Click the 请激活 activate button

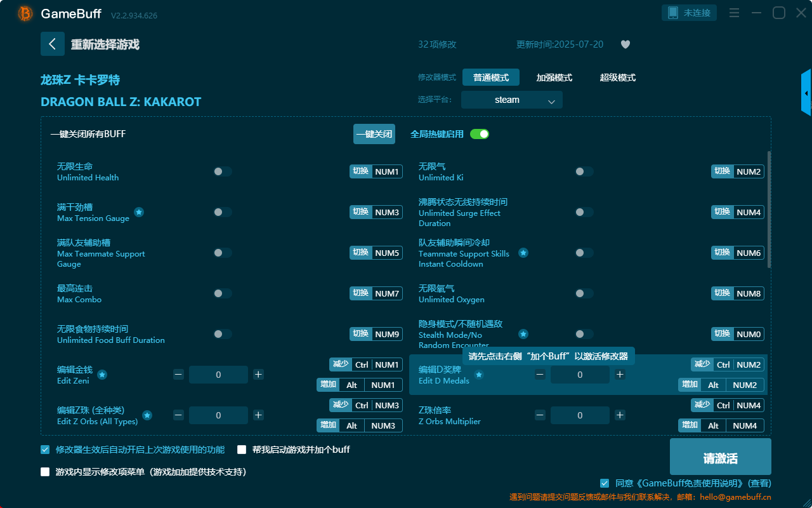click(x=721, y=457)
